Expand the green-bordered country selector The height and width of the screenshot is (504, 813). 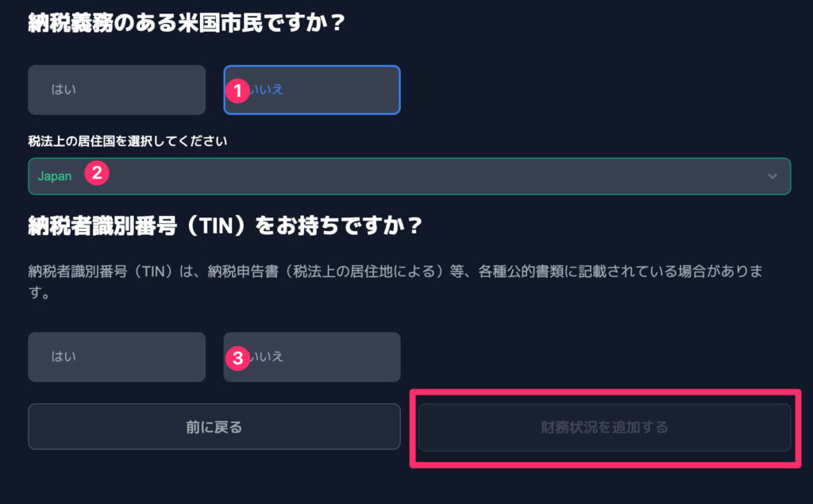(x=410, y=176)
